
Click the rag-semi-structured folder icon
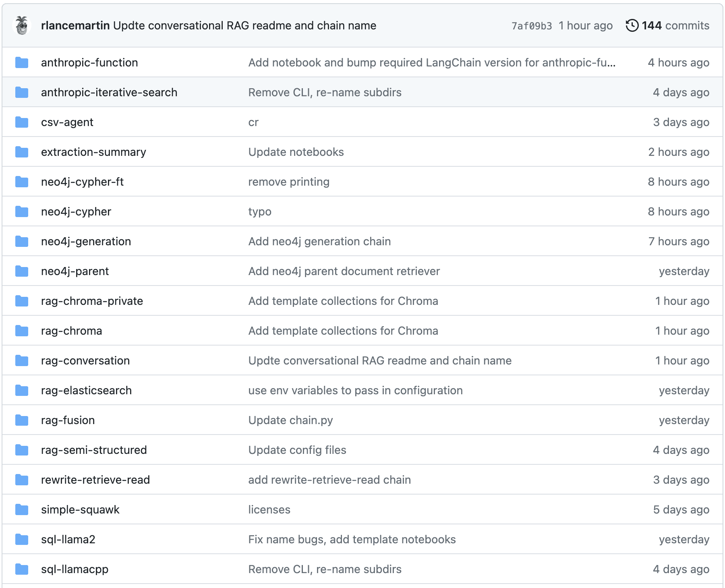pos(22,450)
